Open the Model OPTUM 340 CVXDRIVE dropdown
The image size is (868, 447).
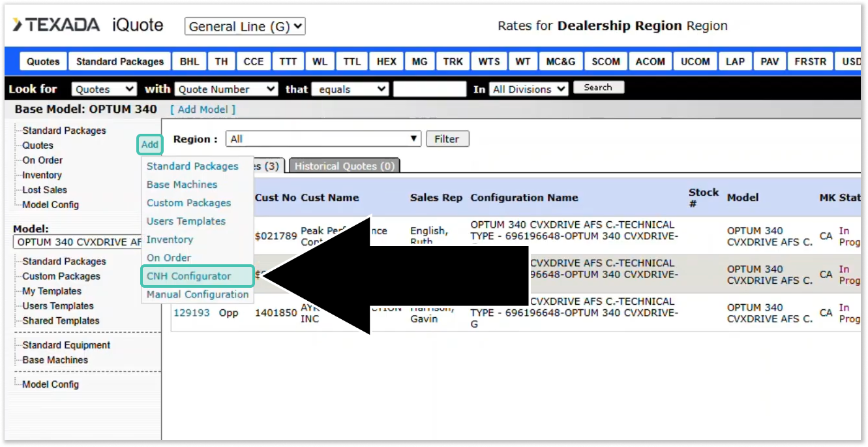click(78, 242)
